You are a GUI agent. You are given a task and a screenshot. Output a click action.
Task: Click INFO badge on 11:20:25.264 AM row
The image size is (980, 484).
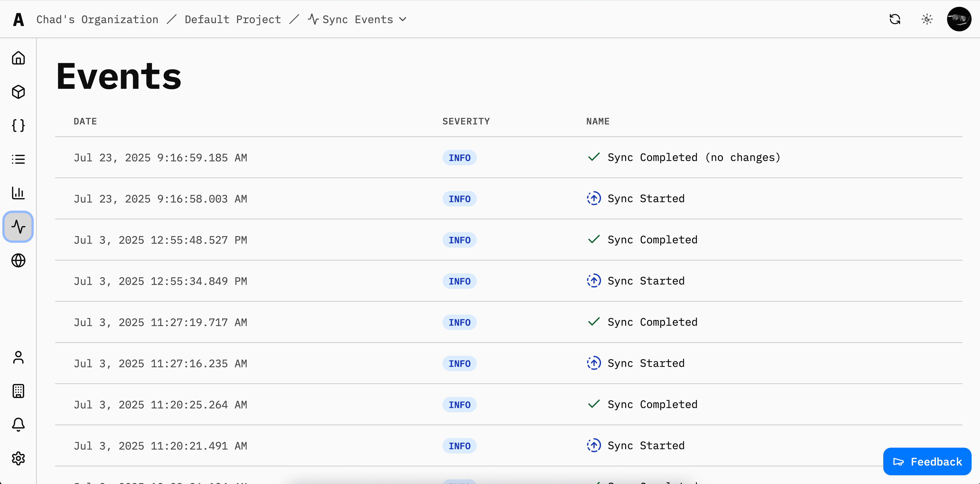459,405
